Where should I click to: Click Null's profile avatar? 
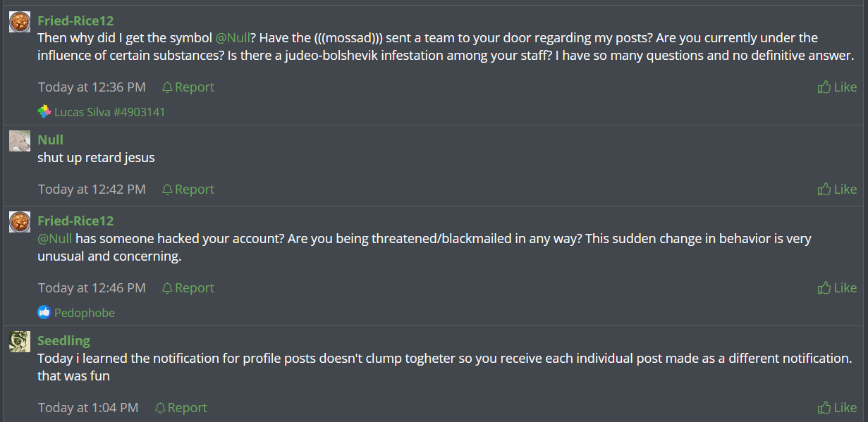(20, 141)
